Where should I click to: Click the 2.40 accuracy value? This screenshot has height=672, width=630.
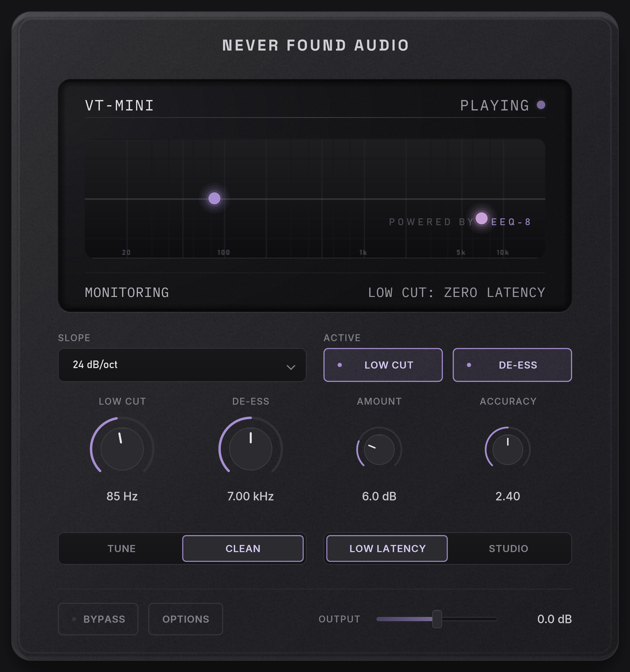[x=508, y=496]
